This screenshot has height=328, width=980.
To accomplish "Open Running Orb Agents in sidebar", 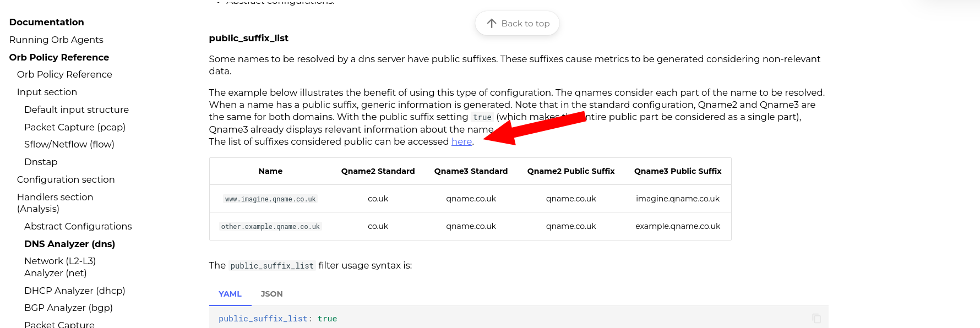I will (x=56, y=40).
